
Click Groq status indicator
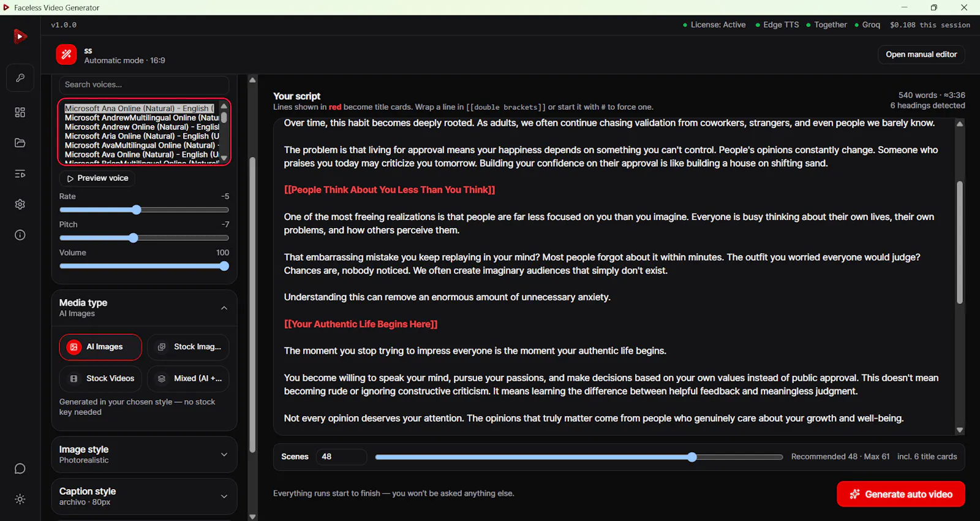coord(867,25)
